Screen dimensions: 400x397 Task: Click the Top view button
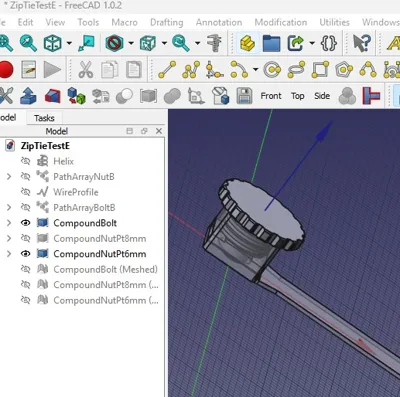point(298,96)
